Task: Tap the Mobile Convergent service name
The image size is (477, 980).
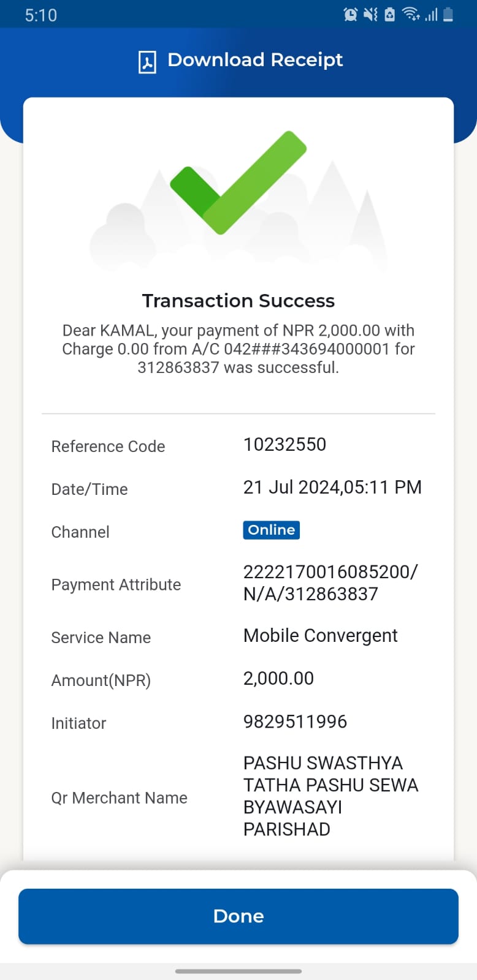Action: click(x=321, y=636)
